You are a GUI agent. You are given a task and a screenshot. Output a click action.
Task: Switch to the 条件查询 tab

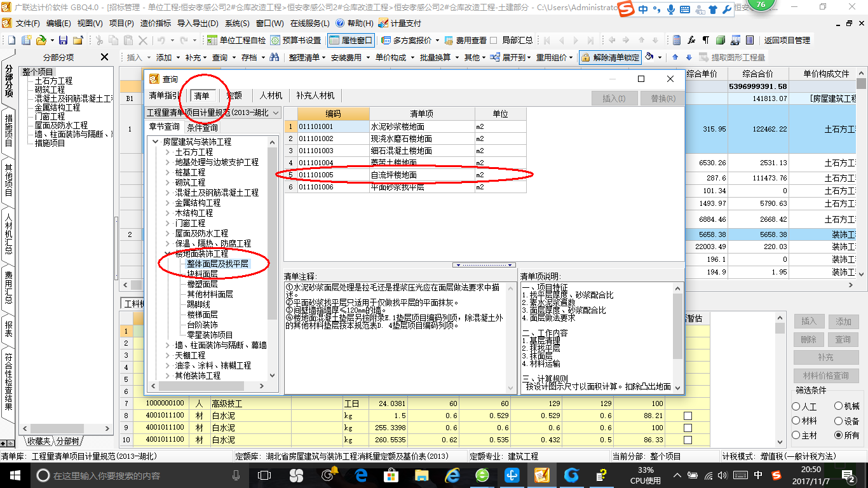(202, 126)
